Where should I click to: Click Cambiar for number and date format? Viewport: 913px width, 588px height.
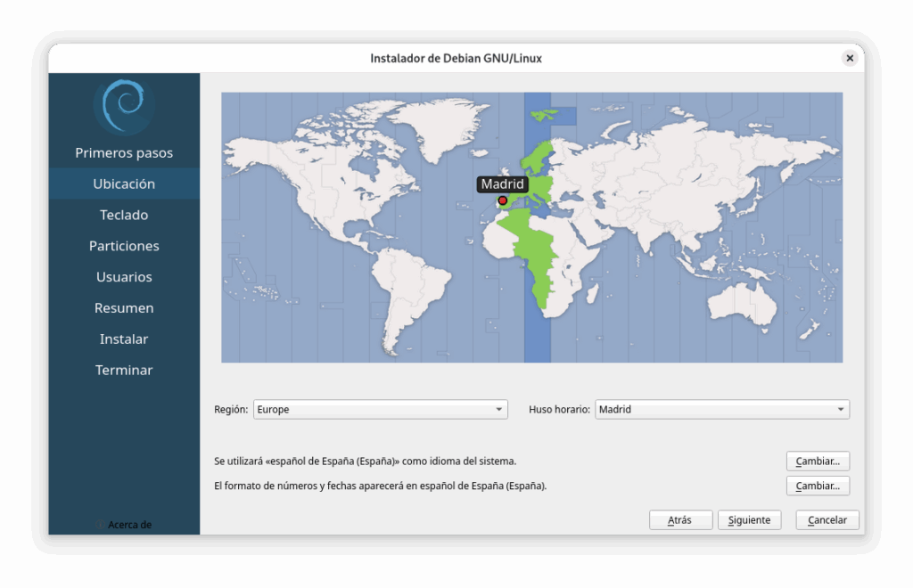click(x=818, y=486)
